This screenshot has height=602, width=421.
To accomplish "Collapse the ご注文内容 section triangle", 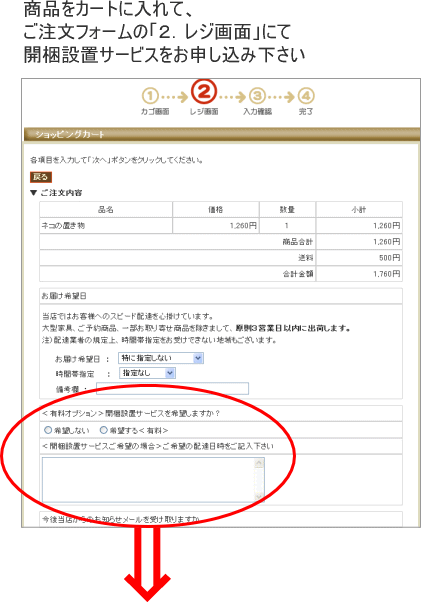I will [x=34, y=193].
